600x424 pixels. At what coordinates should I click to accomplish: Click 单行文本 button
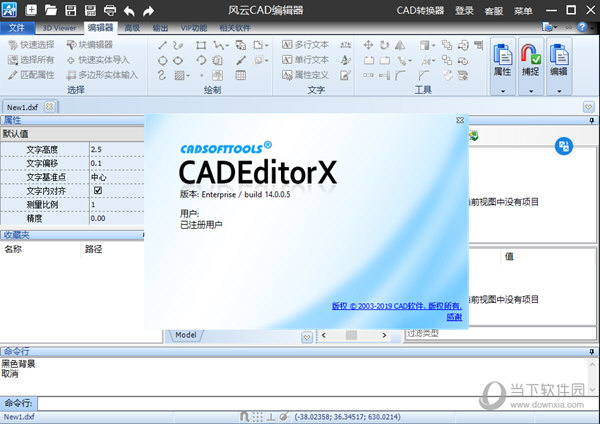point(305,60)
